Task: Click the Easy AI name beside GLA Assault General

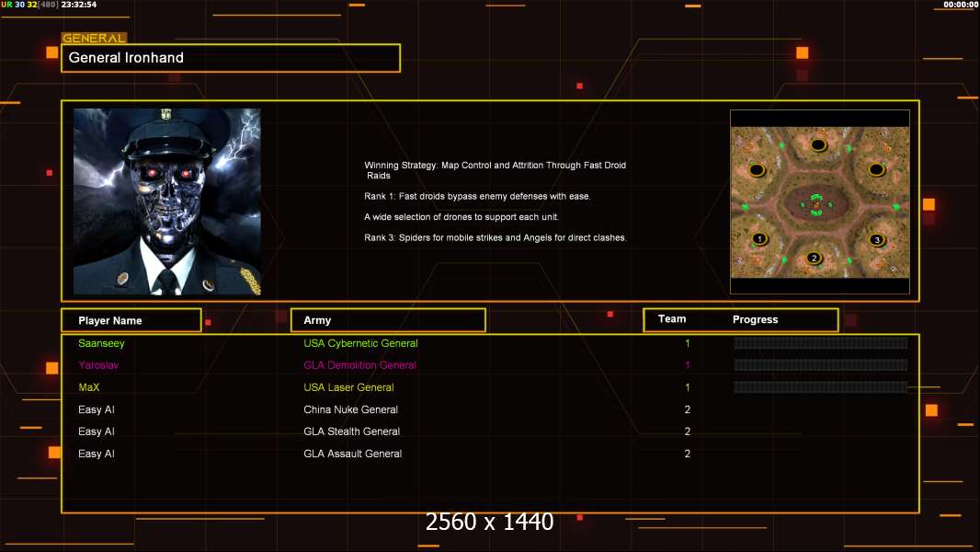Action: coord(97,454)
